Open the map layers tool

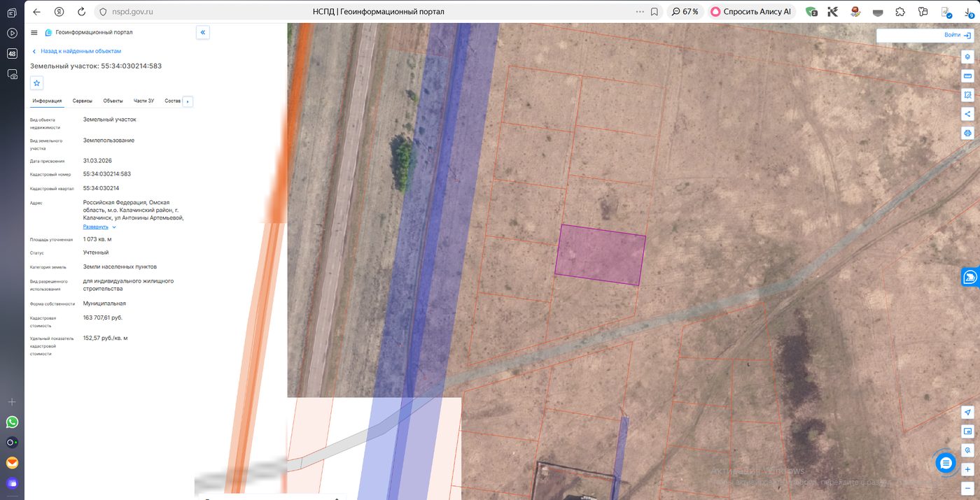967,57
